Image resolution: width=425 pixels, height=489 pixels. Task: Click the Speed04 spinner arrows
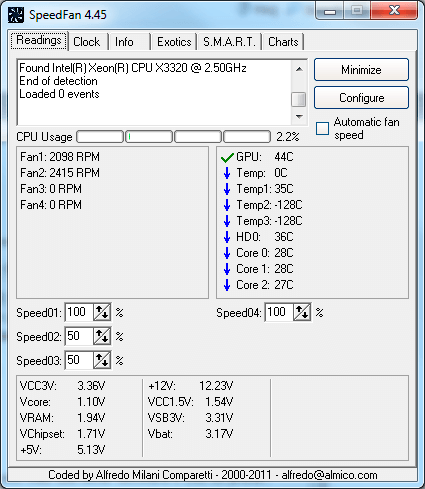[302, 312]
